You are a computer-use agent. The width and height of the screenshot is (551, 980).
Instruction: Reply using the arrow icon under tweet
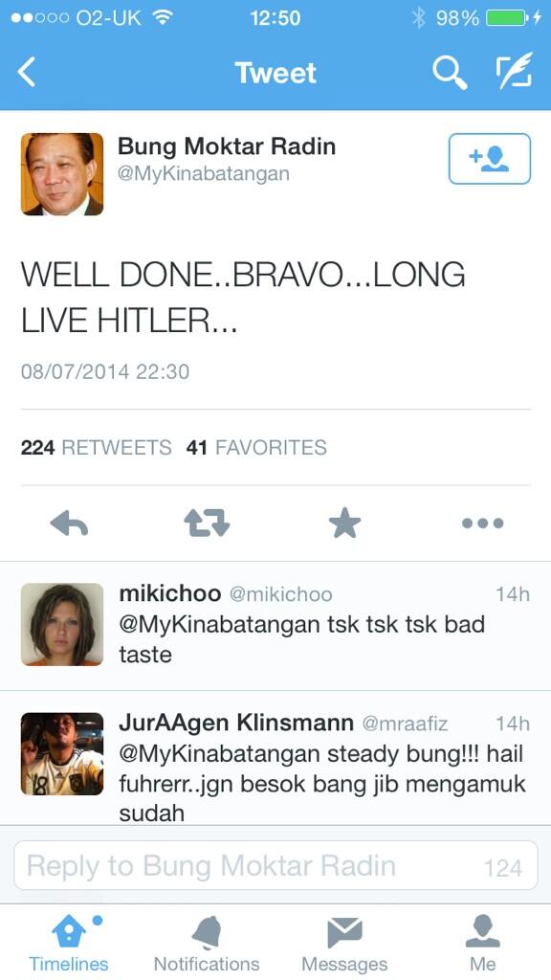[69, 523]
